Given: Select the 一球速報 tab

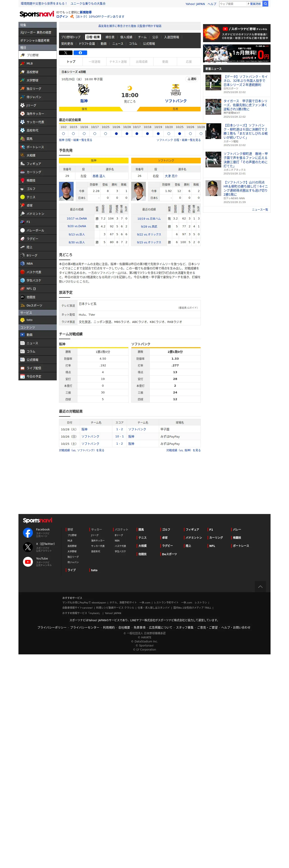Looking at the screenshot, I should [95, 62].
